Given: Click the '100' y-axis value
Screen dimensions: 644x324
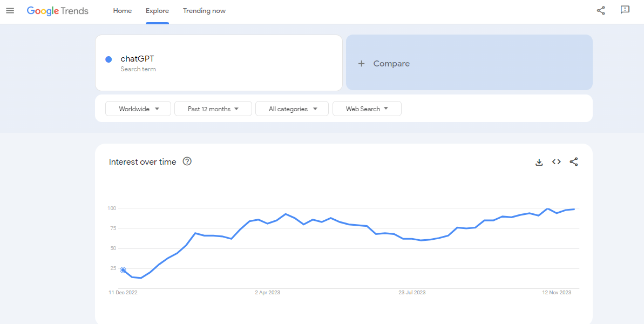Looking at the screenshot, I should coord(112,208).
